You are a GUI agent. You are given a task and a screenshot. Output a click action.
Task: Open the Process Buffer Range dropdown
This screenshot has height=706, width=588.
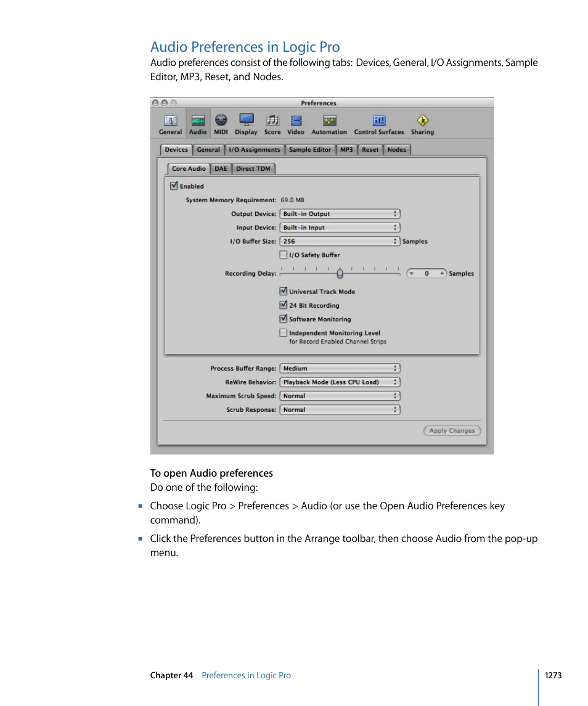[x=340, y=368]
